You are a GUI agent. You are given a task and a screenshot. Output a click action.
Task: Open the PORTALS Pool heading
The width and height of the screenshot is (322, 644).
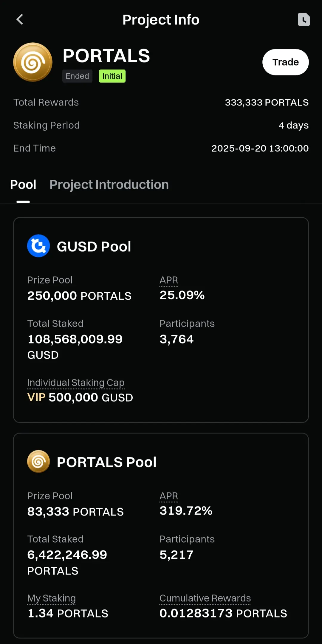pyautogui.click(x=106, y=462)
